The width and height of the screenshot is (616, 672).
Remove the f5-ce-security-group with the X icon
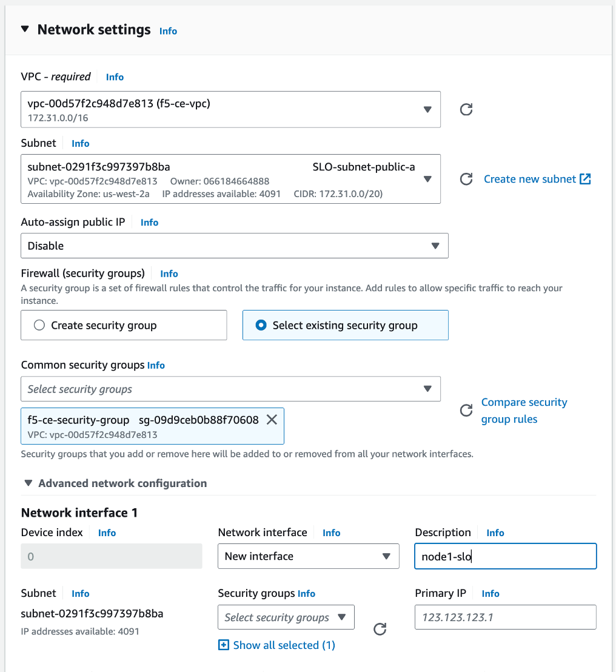tap(271, 419)
